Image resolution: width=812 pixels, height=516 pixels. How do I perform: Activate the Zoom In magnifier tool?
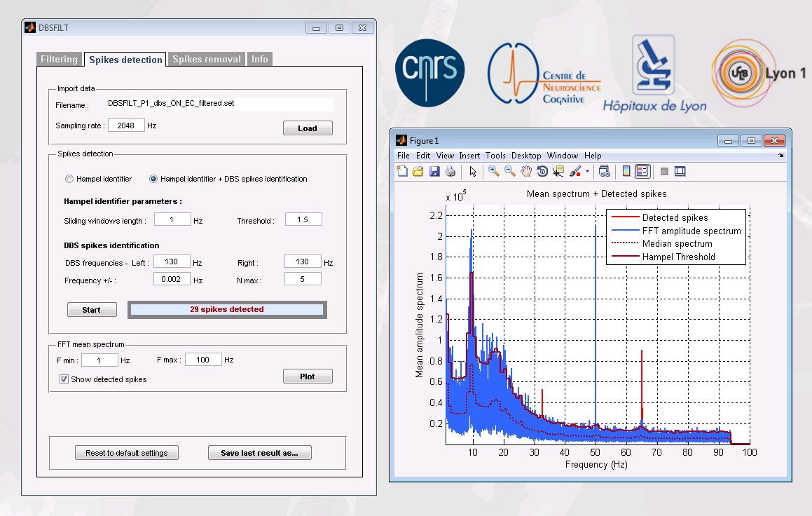[x=494, y=171]
